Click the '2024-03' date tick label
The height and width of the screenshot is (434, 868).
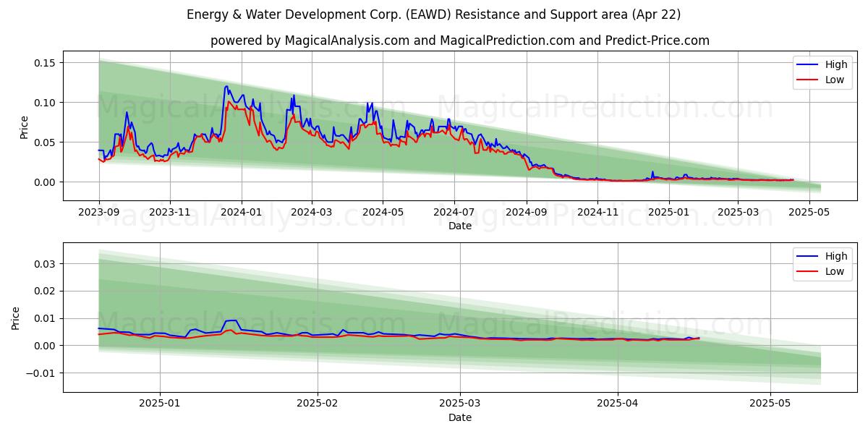[x=312, y=213]
